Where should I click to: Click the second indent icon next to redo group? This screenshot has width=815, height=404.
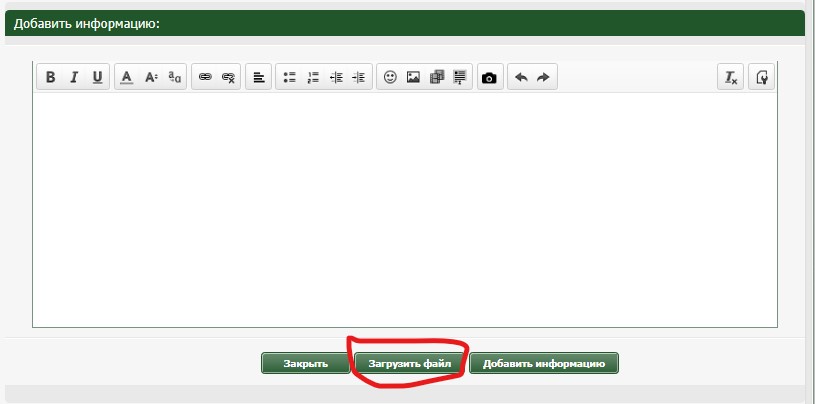(x=359, y=77)
